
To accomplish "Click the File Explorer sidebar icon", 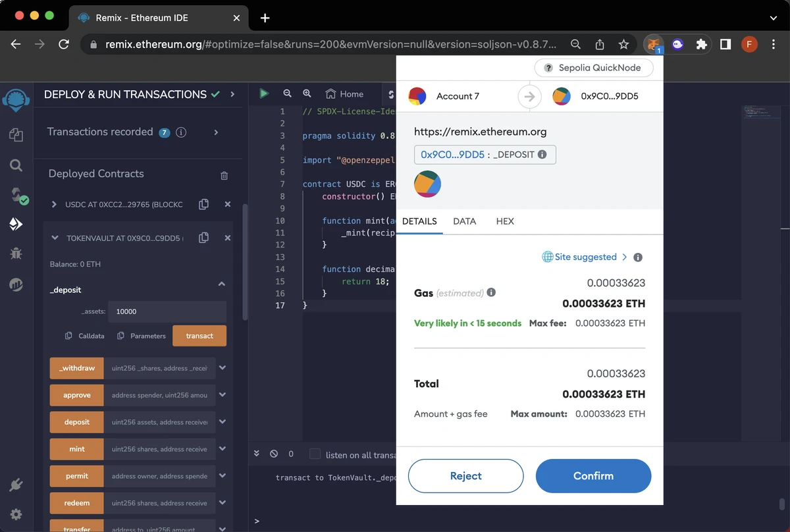I will coord(16,135).
